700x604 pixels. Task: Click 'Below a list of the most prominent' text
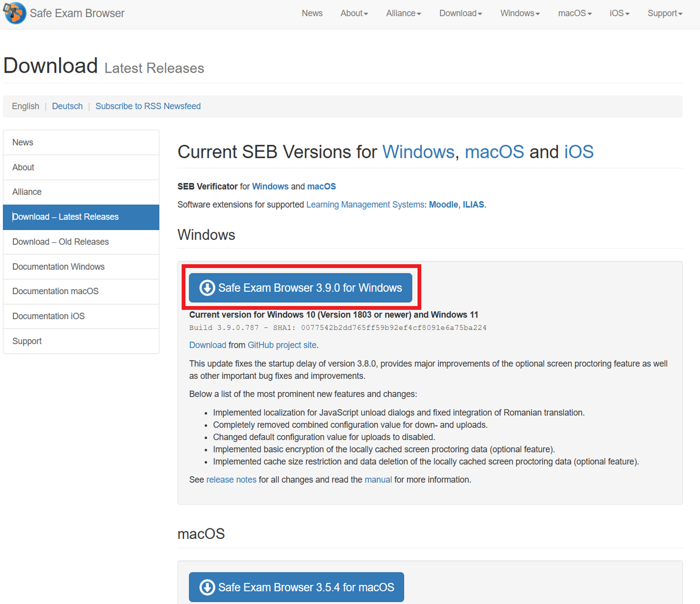pos(303,394)
